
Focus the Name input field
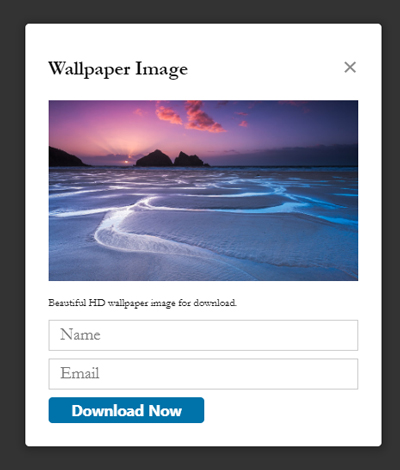pyautogui.click(x=203, y=335)
